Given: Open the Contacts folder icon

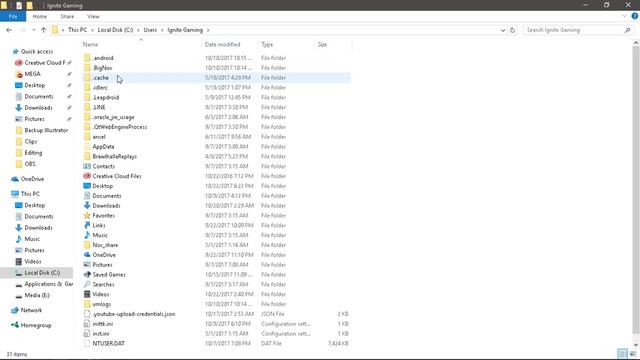Looking at the screenshot, I should click(x=87, y=166).
